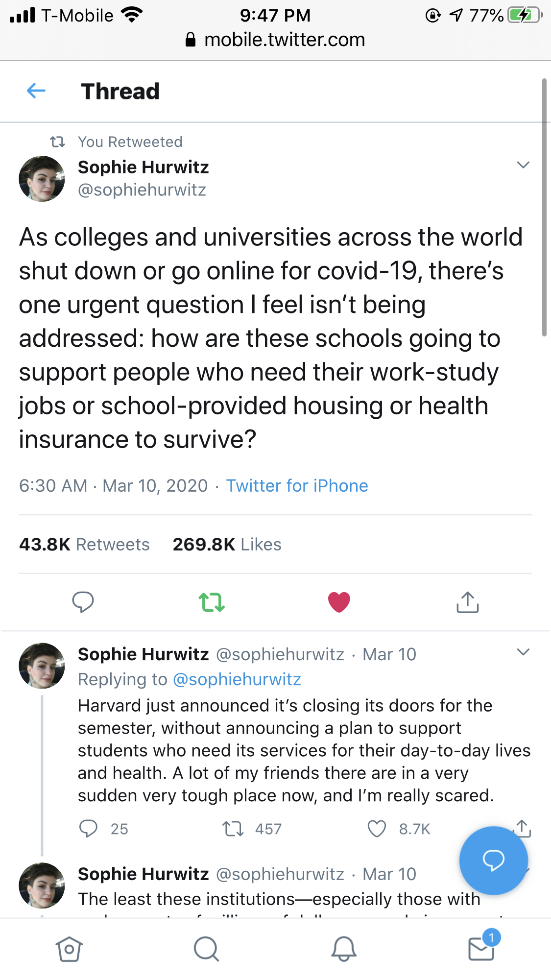Open the Search tab
This screenshot has height=980, width=551.
[x=206, y=949]
